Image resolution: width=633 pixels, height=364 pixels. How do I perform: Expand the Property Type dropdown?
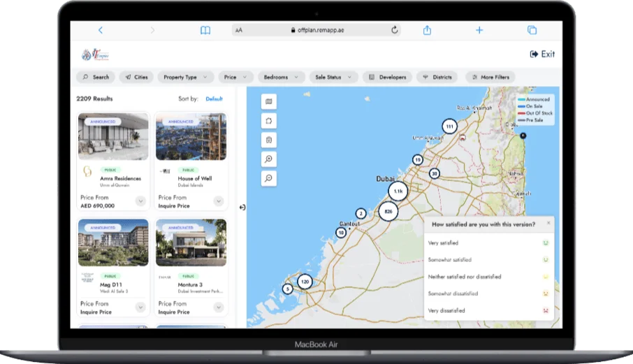[185, 77]
